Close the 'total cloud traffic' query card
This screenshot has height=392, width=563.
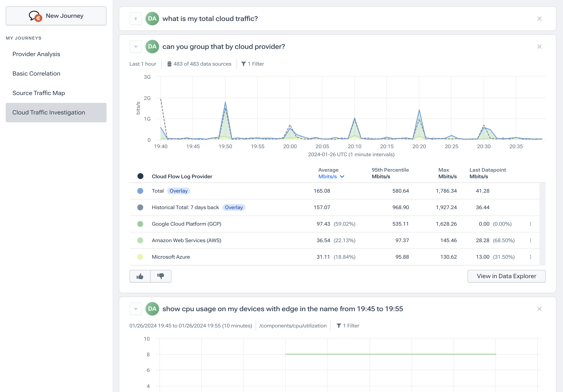[539, 19]
